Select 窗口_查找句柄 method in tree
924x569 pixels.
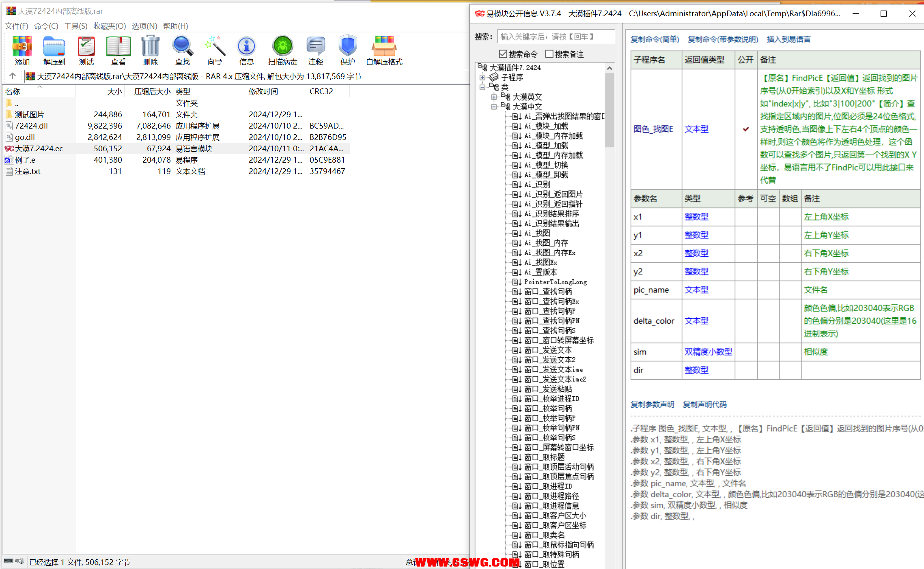coord(548,291)
